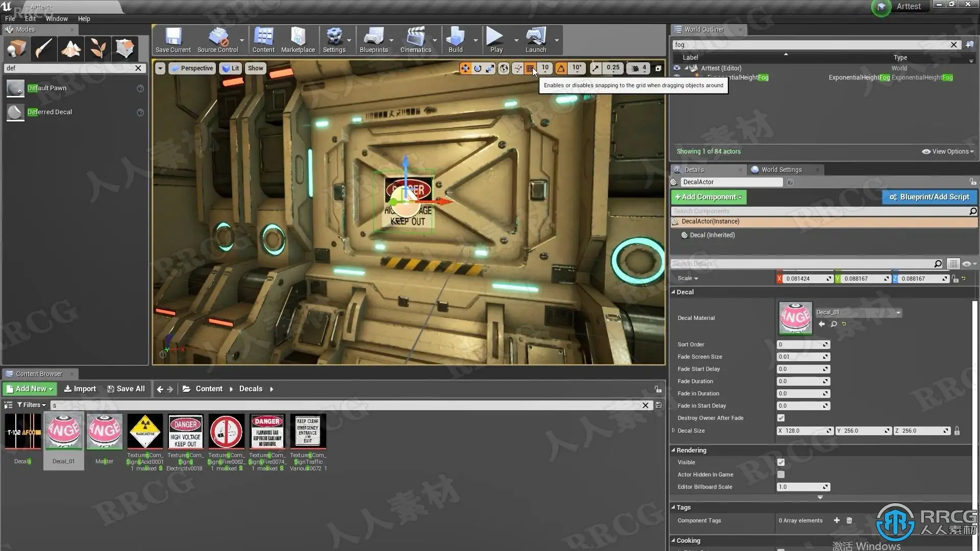This screenshot has width=980, height=551.
Task: Uncheck the Visible rendering checkbox
Action: [781, 462]
